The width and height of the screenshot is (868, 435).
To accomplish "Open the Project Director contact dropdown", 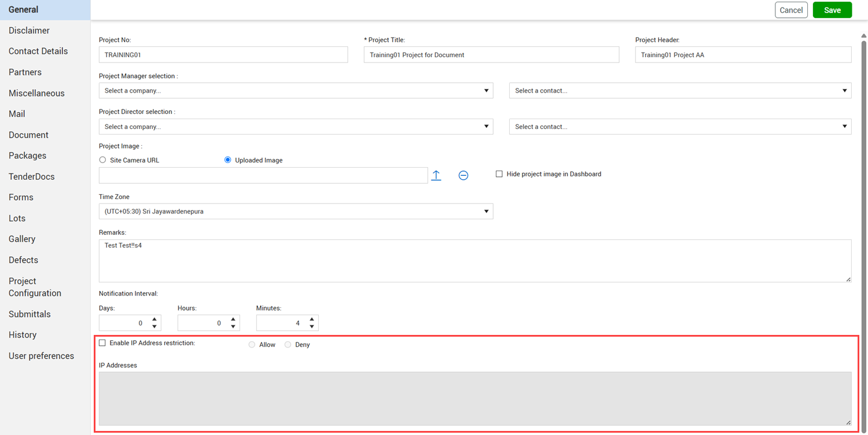I will click(x=681, y=127).
